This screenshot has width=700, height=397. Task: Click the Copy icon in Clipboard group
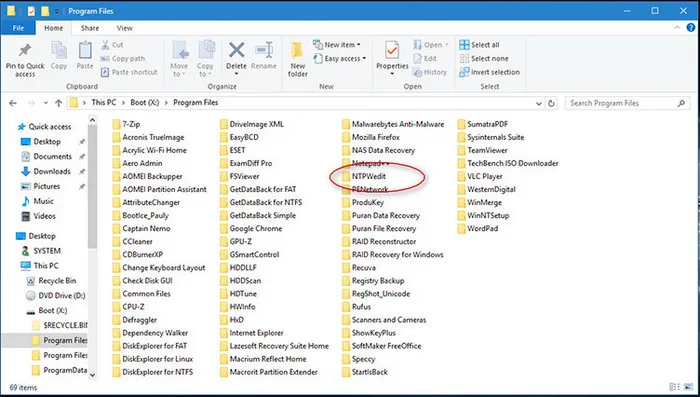point(58,51)
